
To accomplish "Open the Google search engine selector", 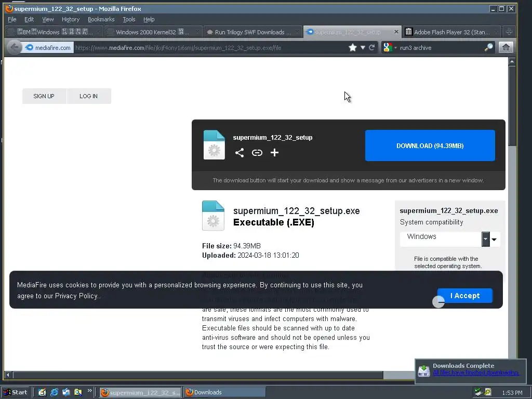I will [x=389, y=47].
